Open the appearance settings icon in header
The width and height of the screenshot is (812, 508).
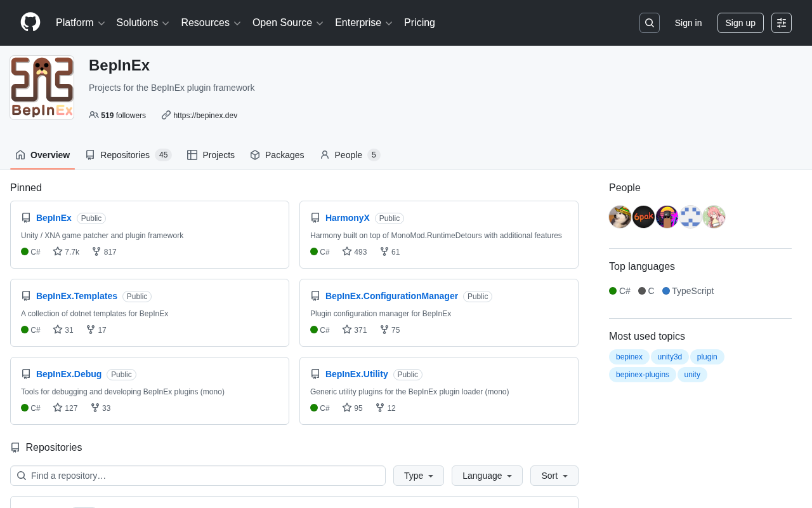click(781, 23)
